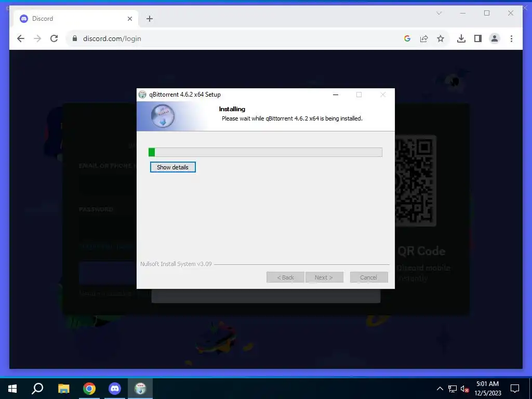This screenshot has width=532, height=399.
Task: Open Chrome profile menu
Action: tap(495, 38)
